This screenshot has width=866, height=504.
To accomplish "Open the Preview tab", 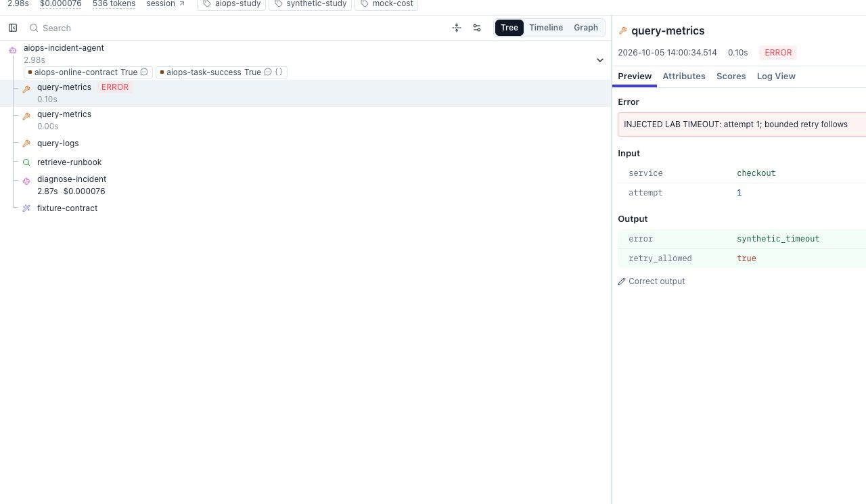I will point(635,76).
